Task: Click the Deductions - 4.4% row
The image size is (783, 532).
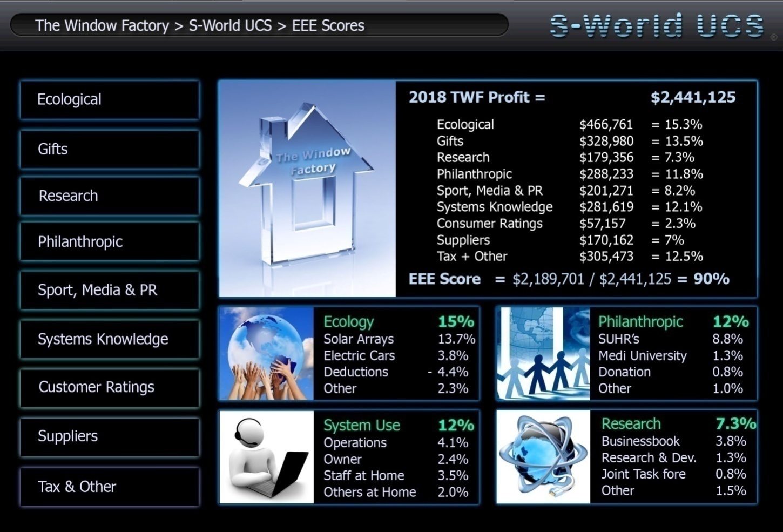Action: [396, 372]
